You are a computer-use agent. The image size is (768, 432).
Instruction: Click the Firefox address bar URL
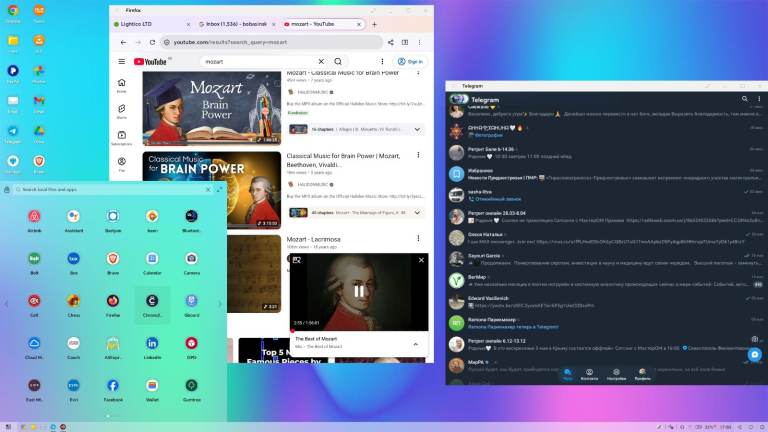point(271,43)
